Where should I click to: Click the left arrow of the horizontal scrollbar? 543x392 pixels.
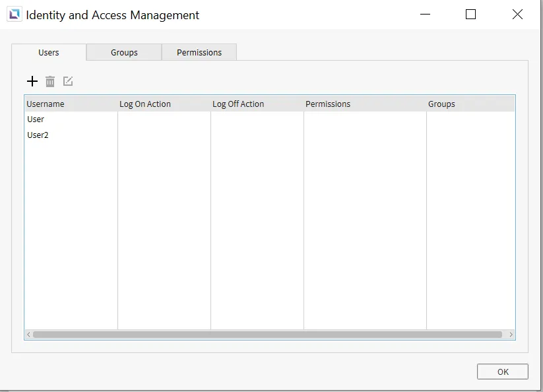28,335
